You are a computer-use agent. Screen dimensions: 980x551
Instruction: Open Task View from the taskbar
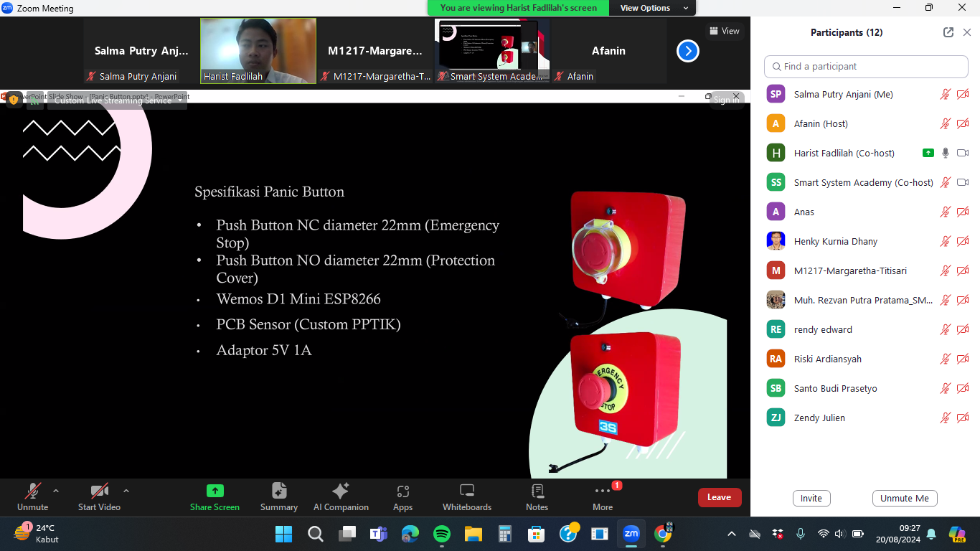point(347,534)
